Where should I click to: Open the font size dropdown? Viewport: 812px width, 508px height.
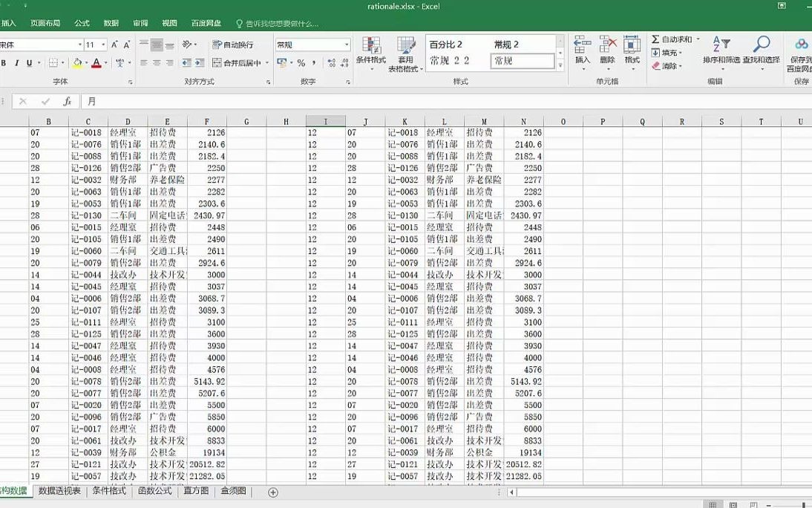(102, 43)
